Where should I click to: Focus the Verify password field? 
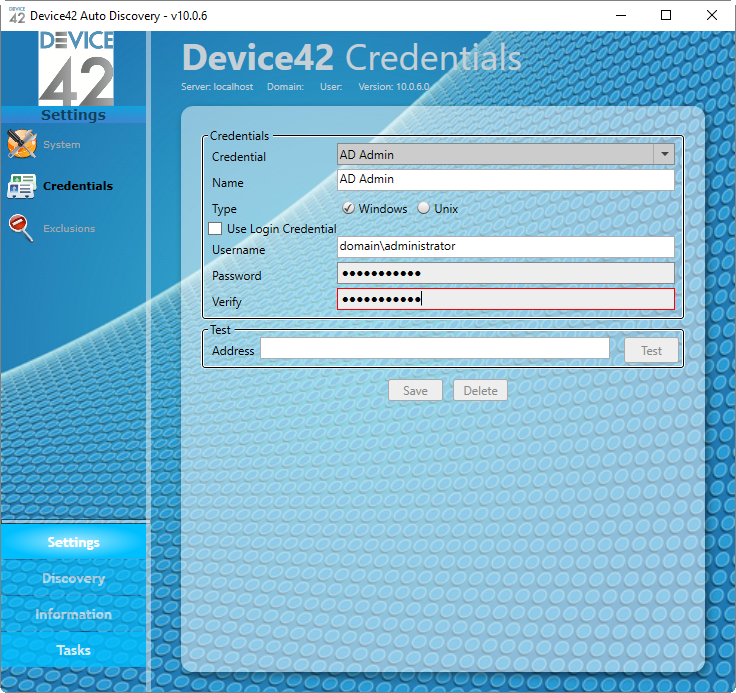506,299
